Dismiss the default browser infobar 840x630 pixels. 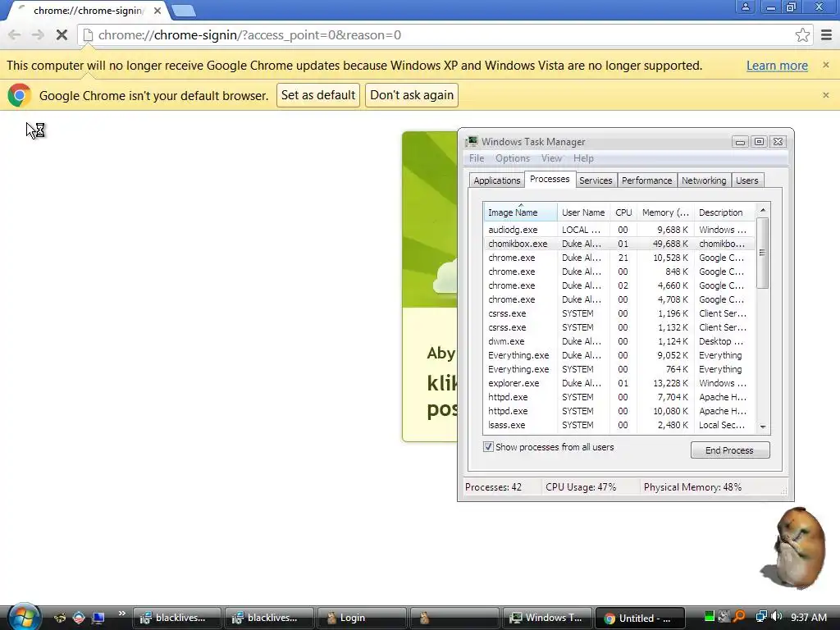pyautogui.click(x=825, y=95)
